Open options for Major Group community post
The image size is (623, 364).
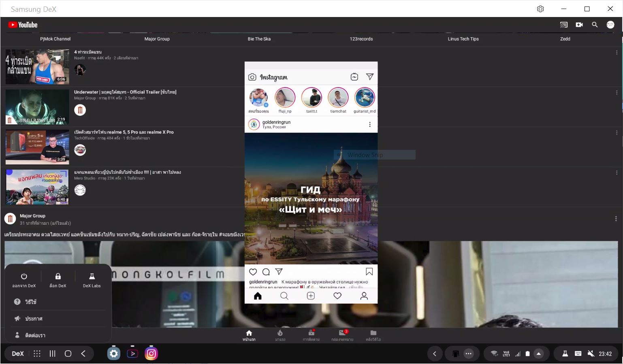[616, 219]
